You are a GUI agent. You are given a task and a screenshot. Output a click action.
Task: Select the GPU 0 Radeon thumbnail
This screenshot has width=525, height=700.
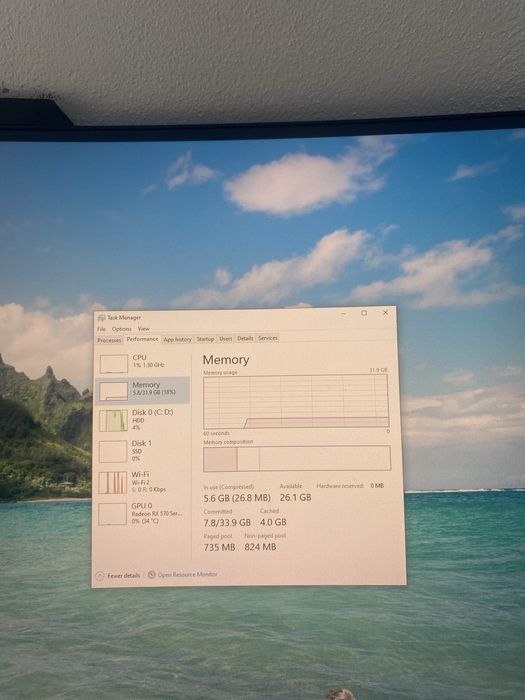coord(112,514)
